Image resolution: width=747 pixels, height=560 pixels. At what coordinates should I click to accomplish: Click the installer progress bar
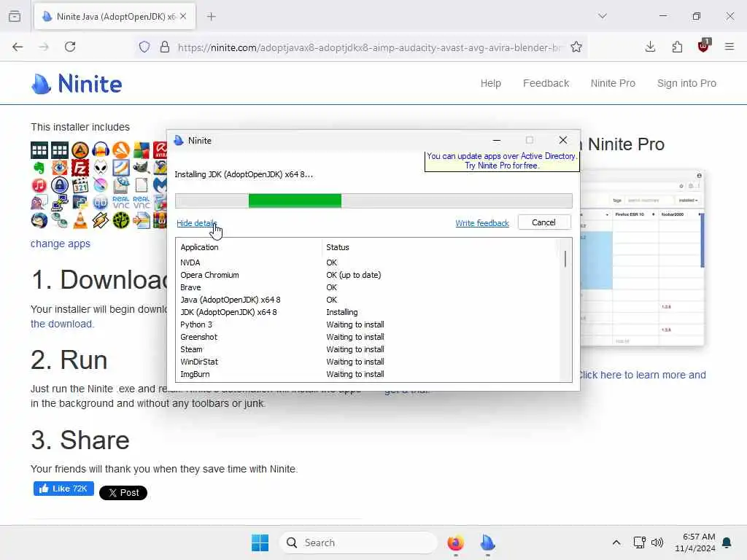point(373,201)
